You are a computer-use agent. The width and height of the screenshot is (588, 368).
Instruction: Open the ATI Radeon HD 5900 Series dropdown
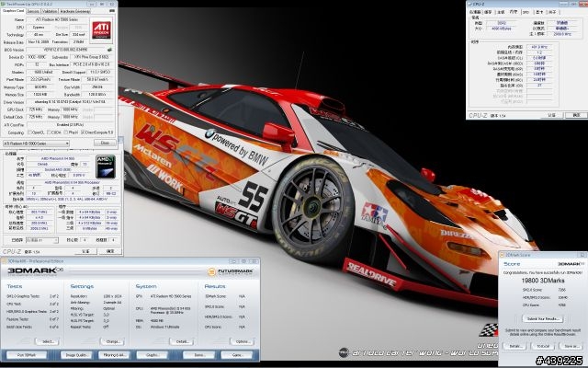pyautogui.click(x=37, y=144)
